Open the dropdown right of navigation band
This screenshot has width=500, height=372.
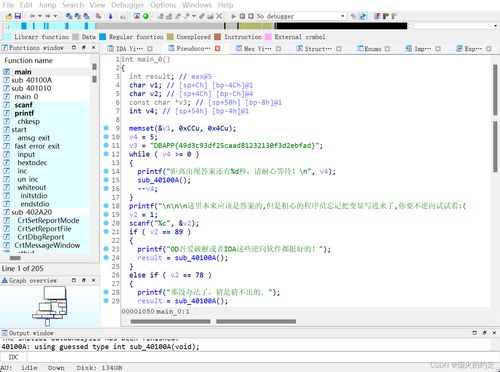click(x=495, y=26)
